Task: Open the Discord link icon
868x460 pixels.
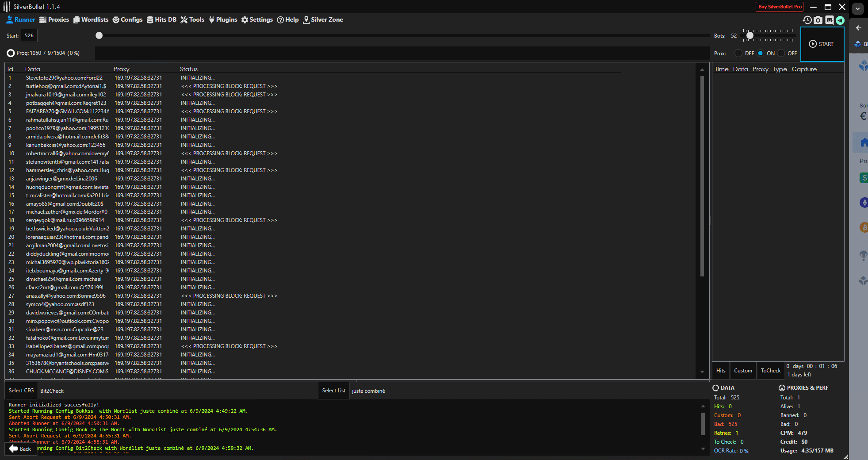Action: pos(829,20)
